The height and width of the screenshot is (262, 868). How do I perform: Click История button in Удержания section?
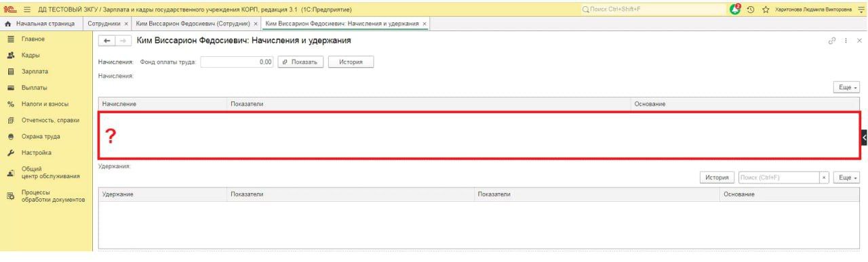717,177
